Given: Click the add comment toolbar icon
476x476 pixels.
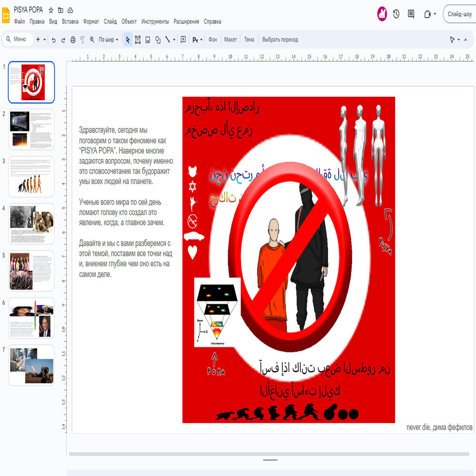Looking at the screenshot, I should tap(183, 40).
